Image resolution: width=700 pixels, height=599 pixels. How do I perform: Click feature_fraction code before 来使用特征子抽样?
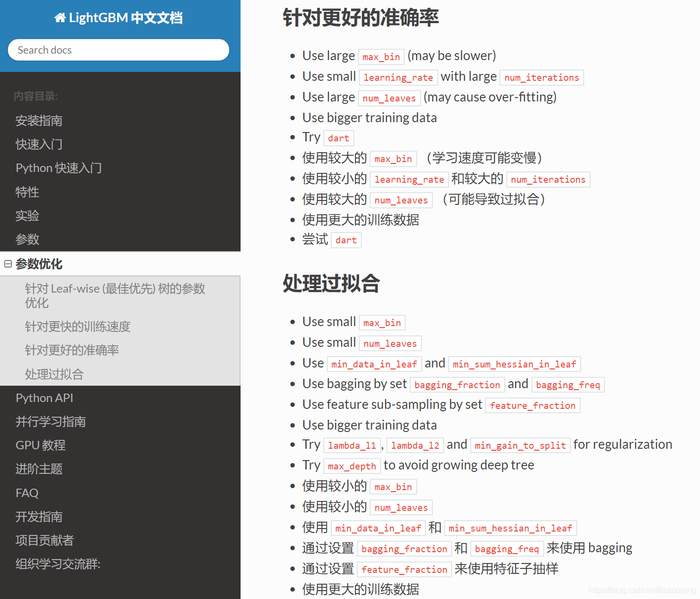tap(404, 569)
